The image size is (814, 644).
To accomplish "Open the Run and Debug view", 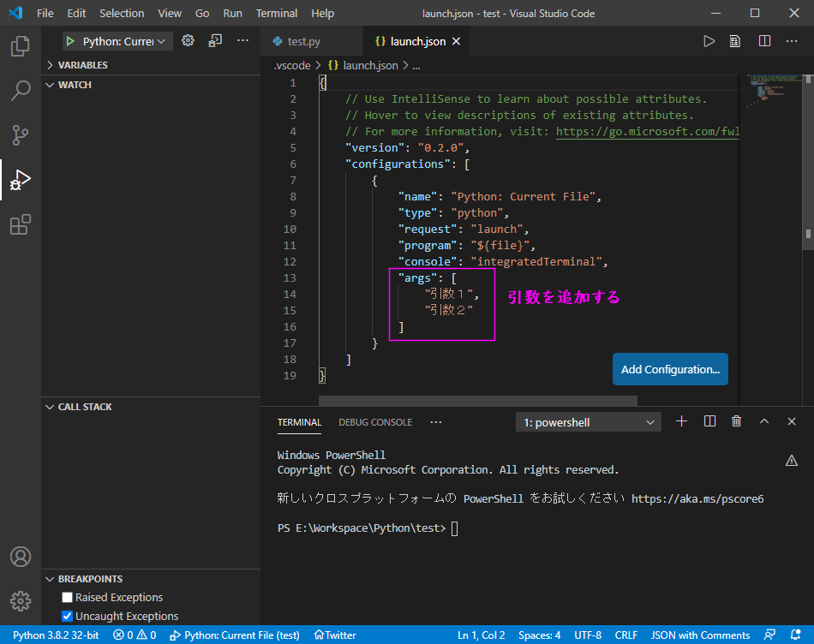I will (x=21, y=180).
